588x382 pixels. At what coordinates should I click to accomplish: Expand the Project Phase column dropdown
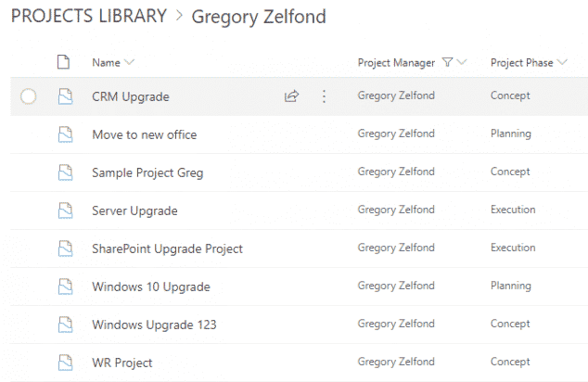[x=561, y=62]
